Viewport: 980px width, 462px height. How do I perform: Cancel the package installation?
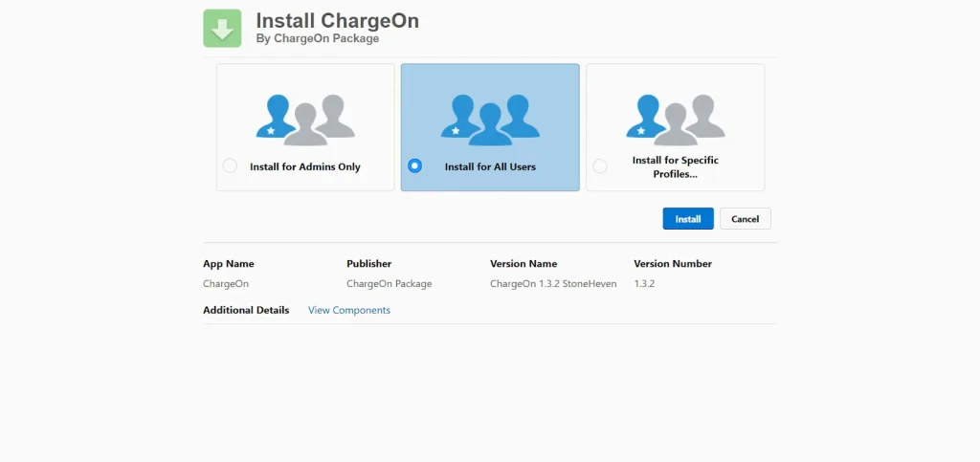tap(745, 218)
